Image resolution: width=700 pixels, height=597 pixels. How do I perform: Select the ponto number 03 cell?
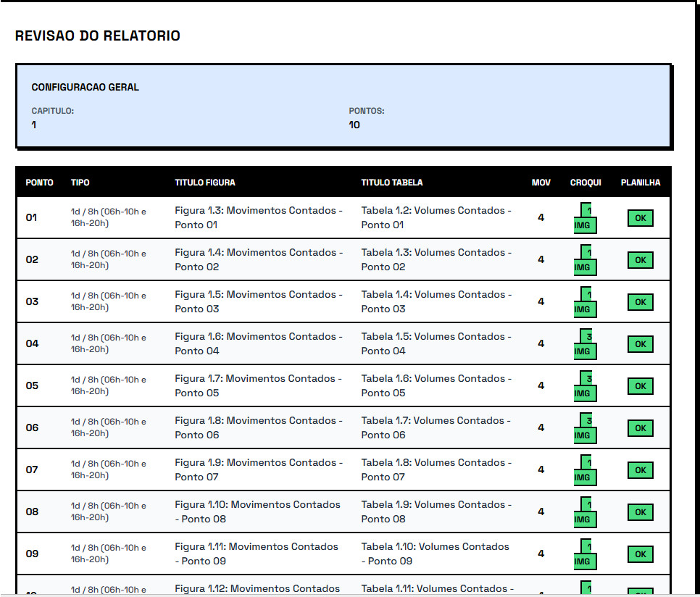pos(32,301)
